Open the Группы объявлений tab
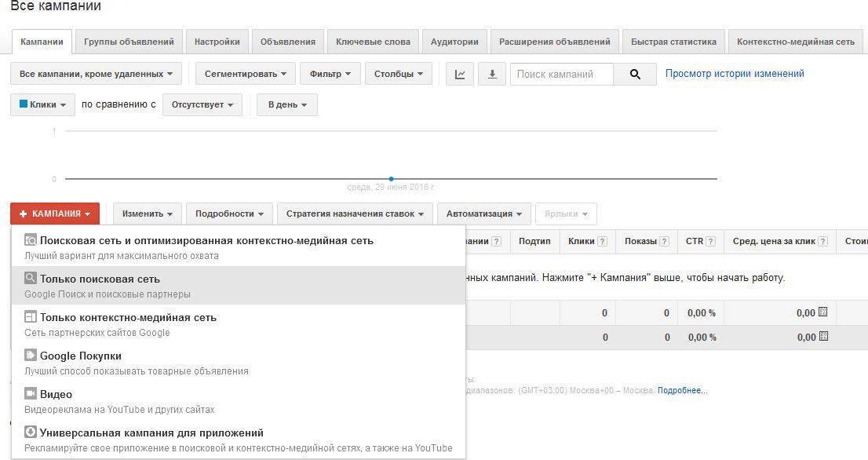Image resolution: width=868 pixels, height=460 pixels. (129, 42)
